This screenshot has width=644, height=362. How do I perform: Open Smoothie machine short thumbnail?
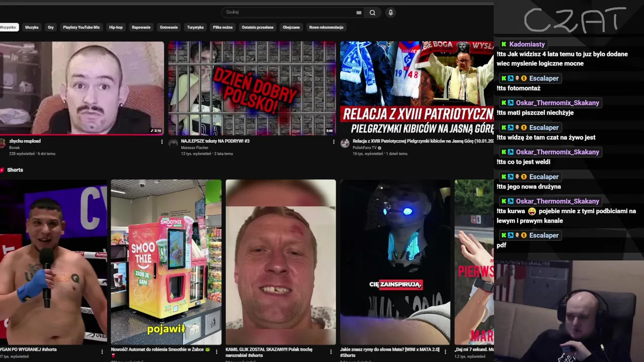click(x=166, y=262)
